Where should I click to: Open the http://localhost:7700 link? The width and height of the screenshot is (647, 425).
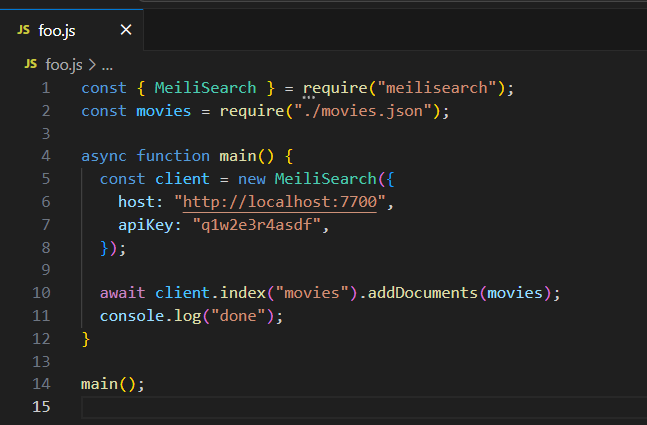[280, 202]
